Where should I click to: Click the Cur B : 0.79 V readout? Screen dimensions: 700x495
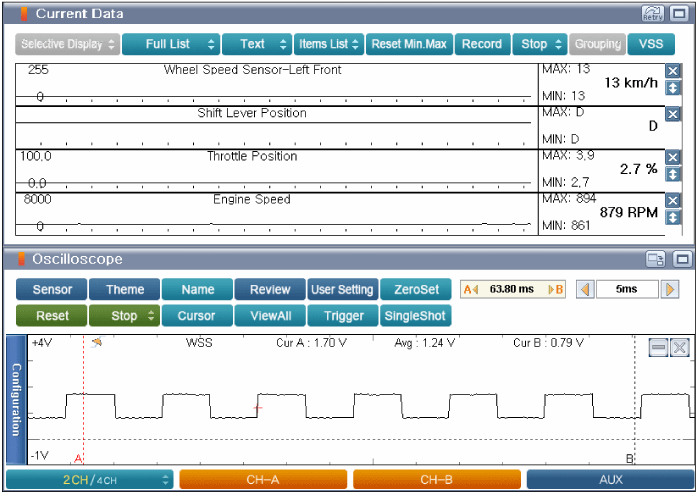pyautogui.click(x=549, y=343)
